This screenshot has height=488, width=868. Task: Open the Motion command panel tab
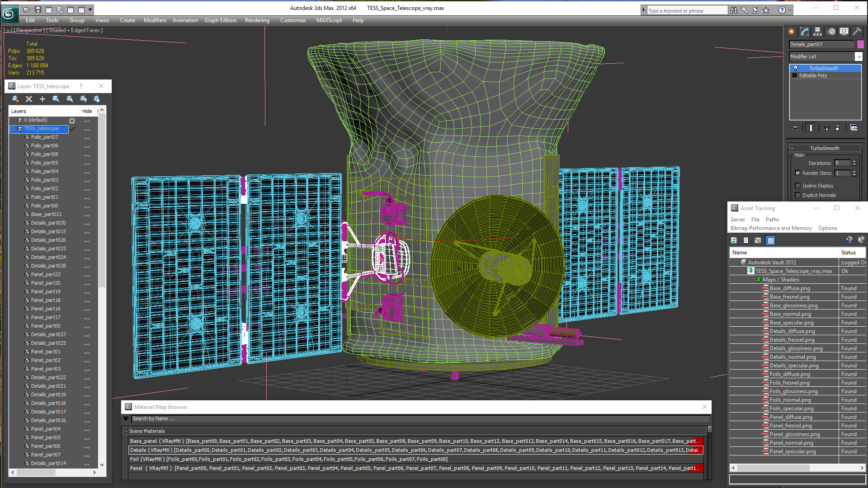(831, 32)
